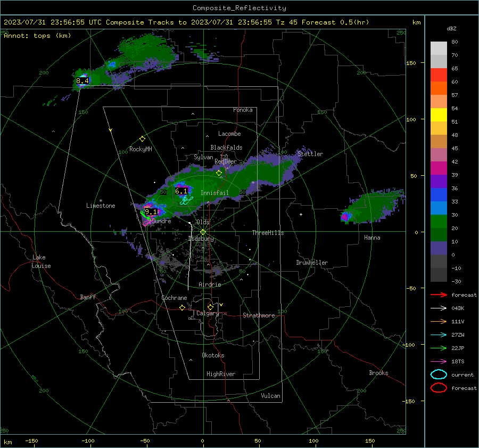Click the Brooks city label
This screenshot has height=448, width=479.
378,373
